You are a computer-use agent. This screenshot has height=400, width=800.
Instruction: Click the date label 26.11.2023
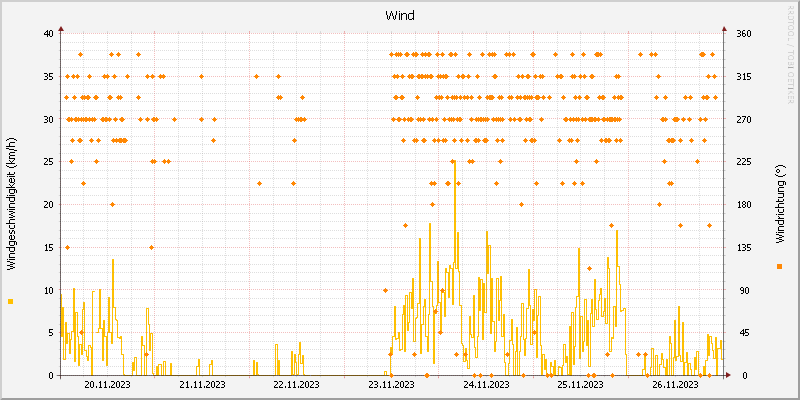[676, 385]
